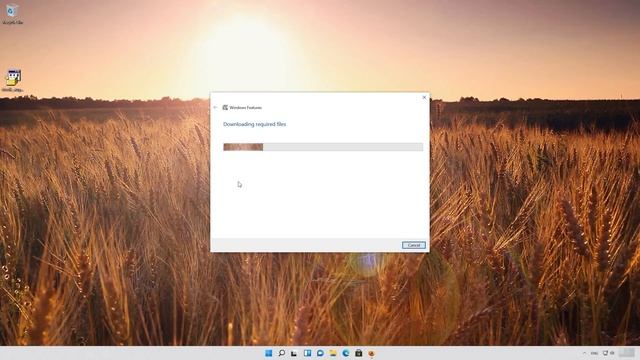Click the "Windows Features" title text
The width and height of the screenshot is (640, 360).
click(245, 108)
